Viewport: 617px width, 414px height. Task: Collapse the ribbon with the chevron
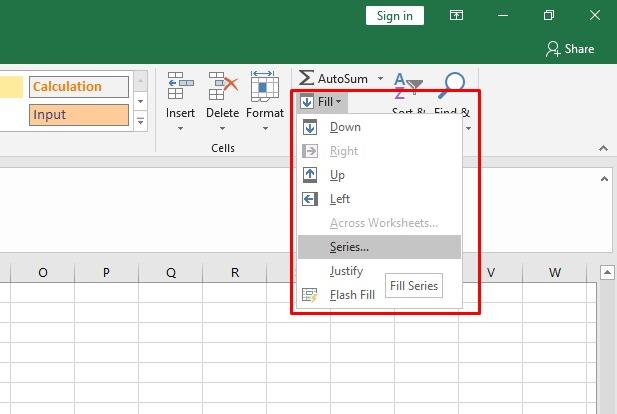603,148
